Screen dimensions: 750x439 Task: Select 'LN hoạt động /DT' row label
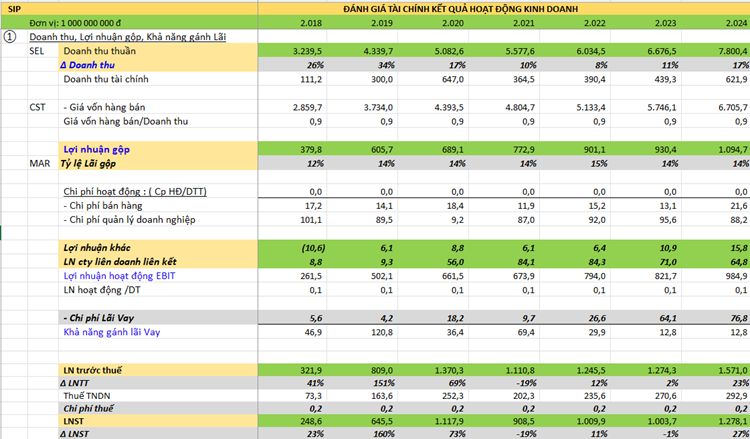tap(102, 290)
